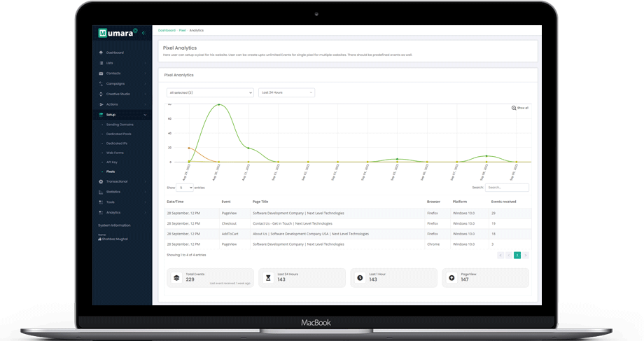Click the Transactional gear icon
Screen dimensions: 644x341
[101, 181]
